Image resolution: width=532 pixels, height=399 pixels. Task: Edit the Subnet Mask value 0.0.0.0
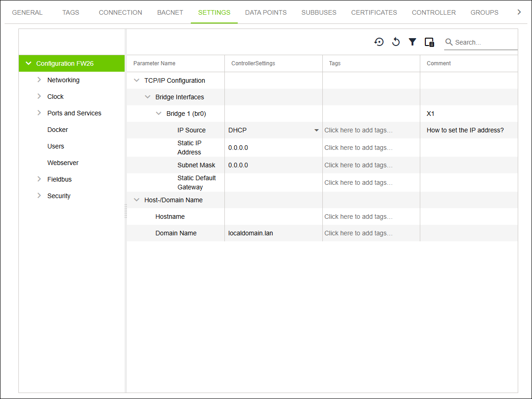(238, 165)
